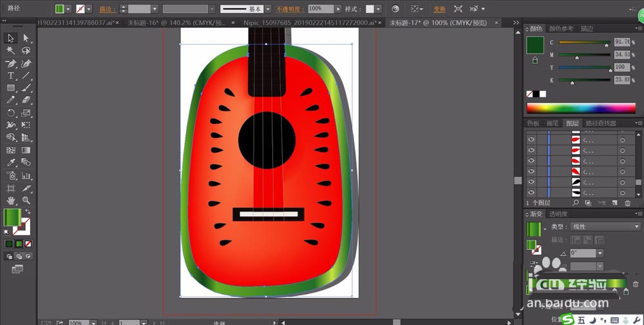Select the Rectangle tool

(11, 88)
